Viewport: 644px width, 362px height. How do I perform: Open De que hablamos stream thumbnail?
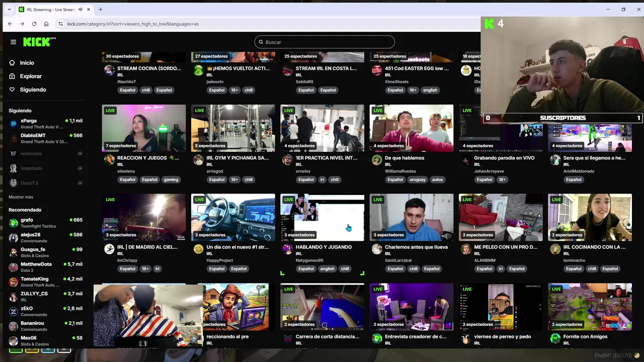point(412,128)
